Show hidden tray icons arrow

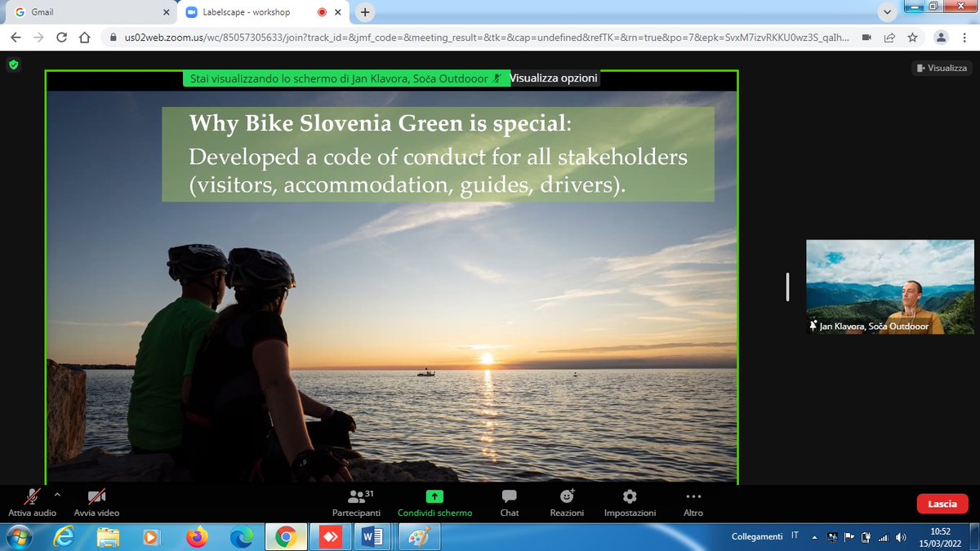coord(813,537)
